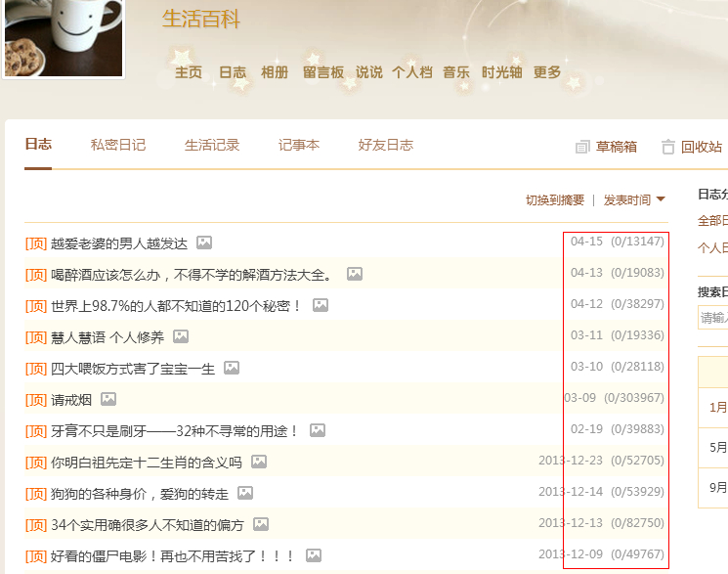Go to 主页 in navigation
Screen dimensions: 728x574
pyautogui.click(x=188, y=72)
